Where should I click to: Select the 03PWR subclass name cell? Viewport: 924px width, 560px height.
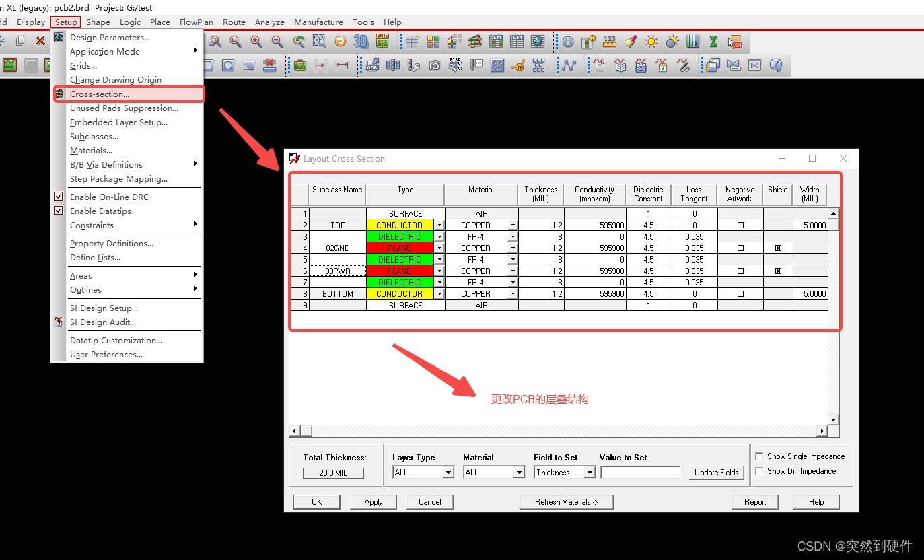click(338, 271)
